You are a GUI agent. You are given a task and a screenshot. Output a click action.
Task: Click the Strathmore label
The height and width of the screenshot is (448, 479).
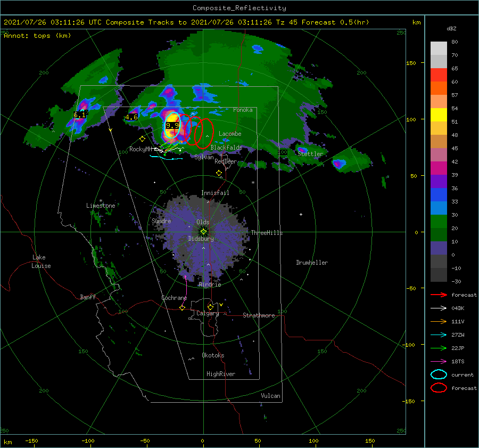[259, 315]
